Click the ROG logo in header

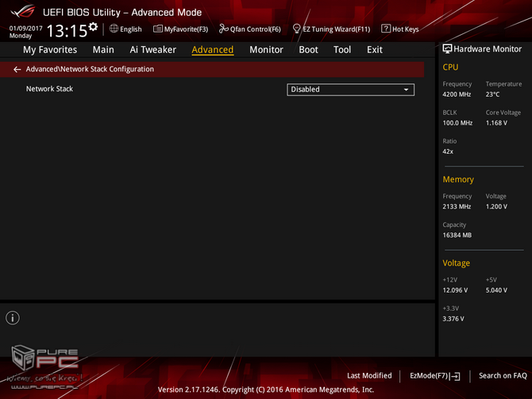click(x=22, y=11)
